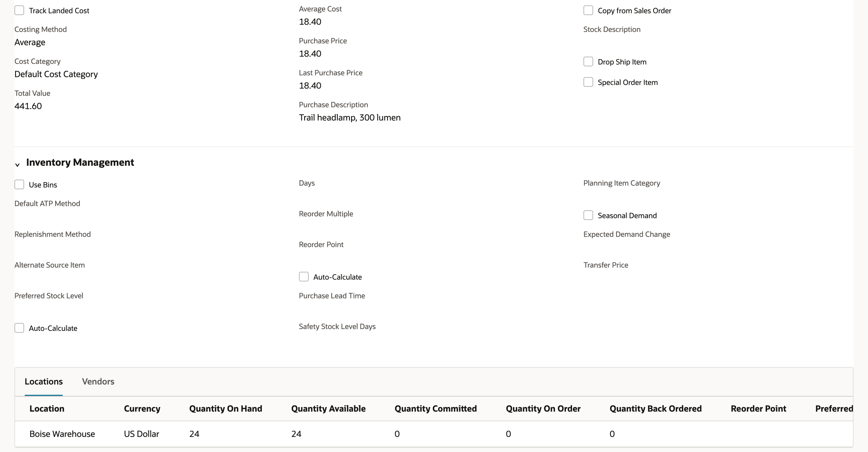Click the Currency column header

[142, 409]
